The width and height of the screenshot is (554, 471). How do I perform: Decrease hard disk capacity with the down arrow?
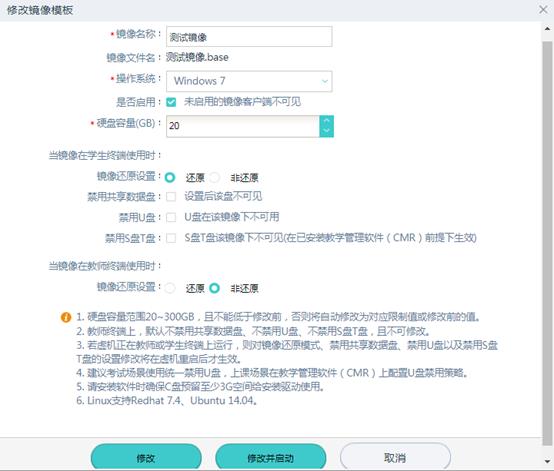click(x=326, y=131)
